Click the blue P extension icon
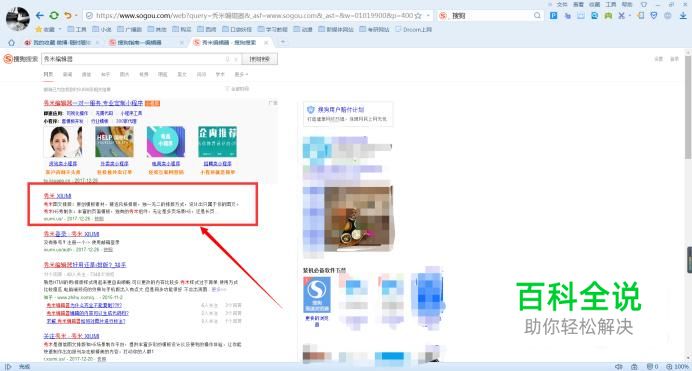This screenshot has width=692, height=371. tap(553, 15)
